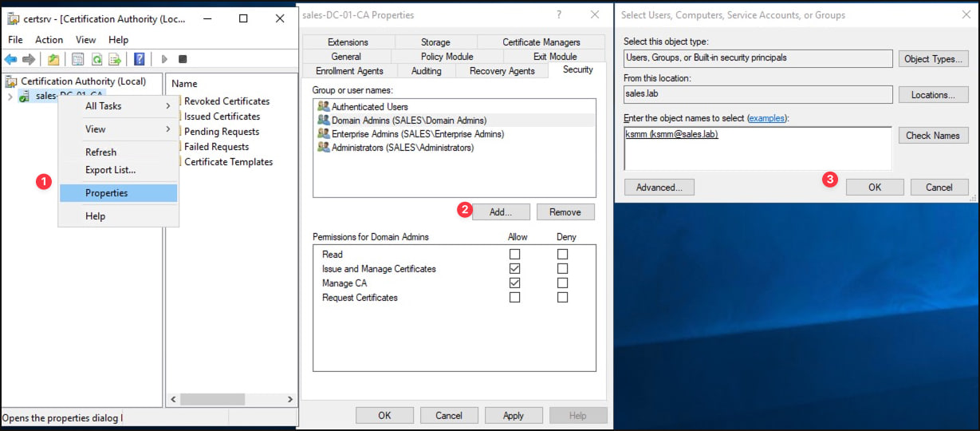980x431 pixels.
Task: Click the Check Names button
Action: click(x=934, y=136)
